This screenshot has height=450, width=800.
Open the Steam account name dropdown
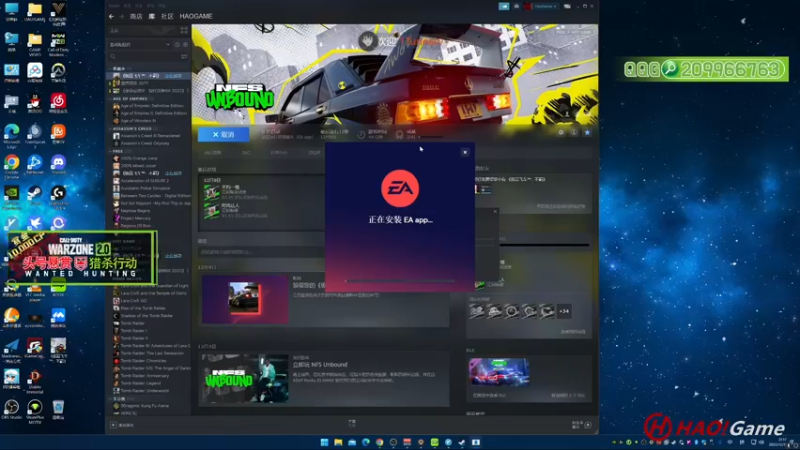pyautogui.click(x=545, y=6)
